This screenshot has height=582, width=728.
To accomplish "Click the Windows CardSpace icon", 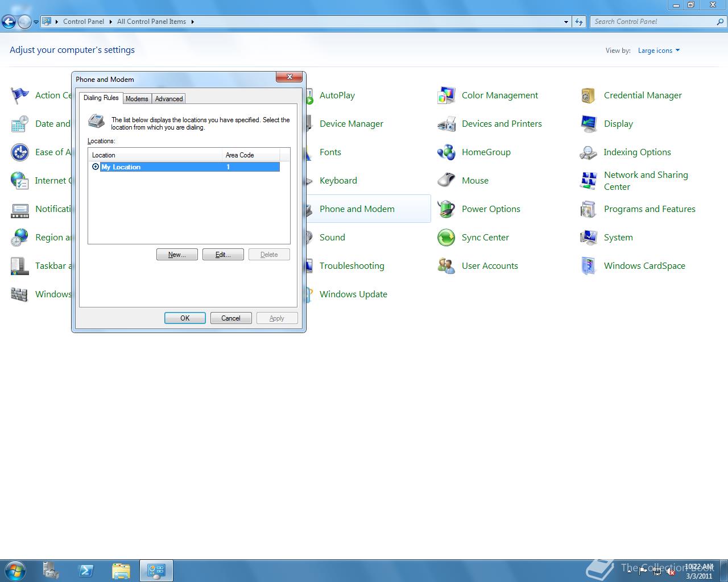I will pos(589,266).
